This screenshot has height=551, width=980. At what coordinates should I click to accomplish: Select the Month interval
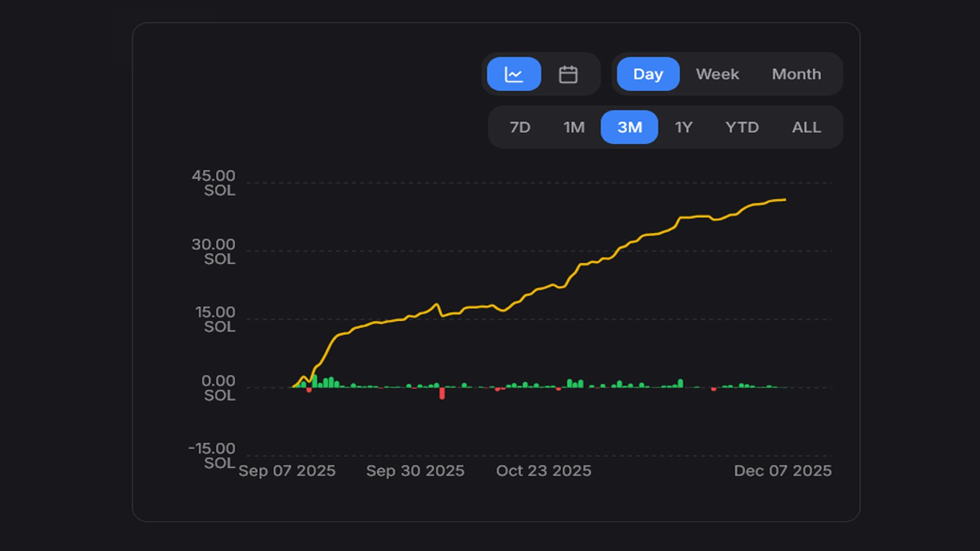pos(796,74)
